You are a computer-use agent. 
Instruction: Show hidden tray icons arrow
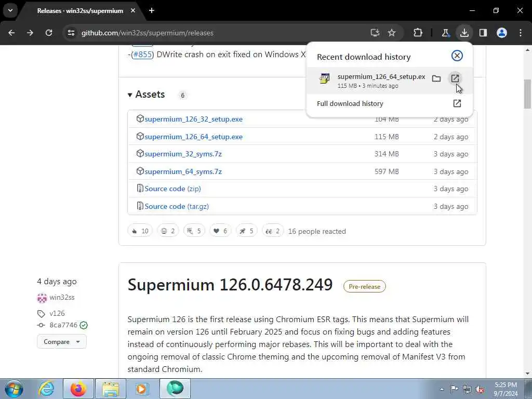point(442,390)
